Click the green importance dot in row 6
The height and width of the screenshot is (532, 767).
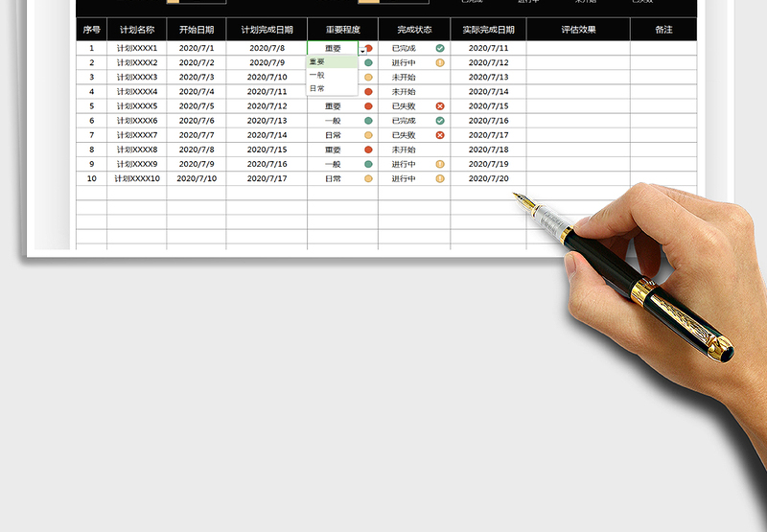coord(368,121)
